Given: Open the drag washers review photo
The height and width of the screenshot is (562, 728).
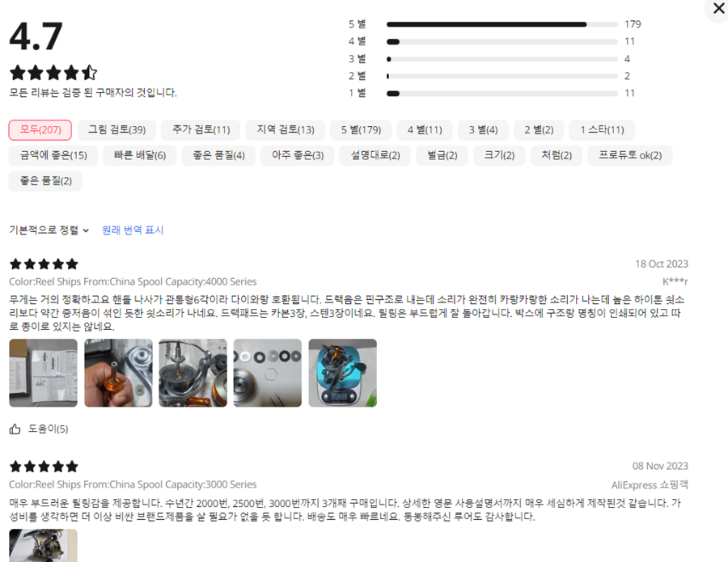Looking at the screenshot, I should (268, 373).
